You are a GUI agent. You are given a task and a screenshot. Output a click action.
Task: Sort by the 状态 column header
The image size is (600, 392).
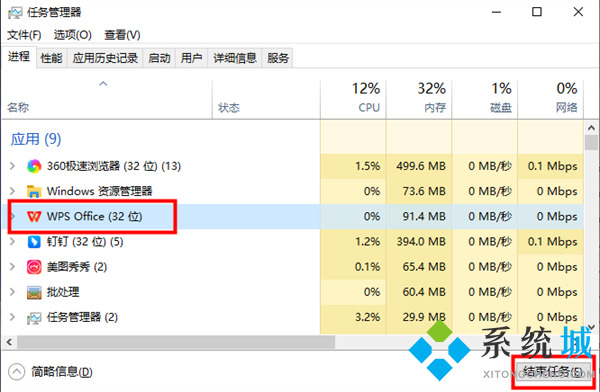pyautogui.click(x=266, y=99)
